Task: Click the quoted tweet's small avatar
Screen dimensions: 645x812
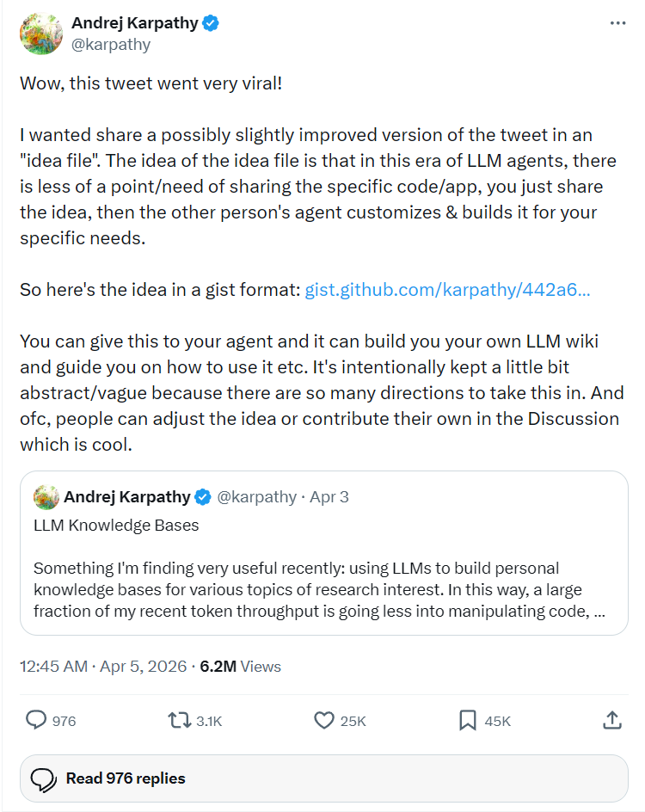Action: point(46,497)
